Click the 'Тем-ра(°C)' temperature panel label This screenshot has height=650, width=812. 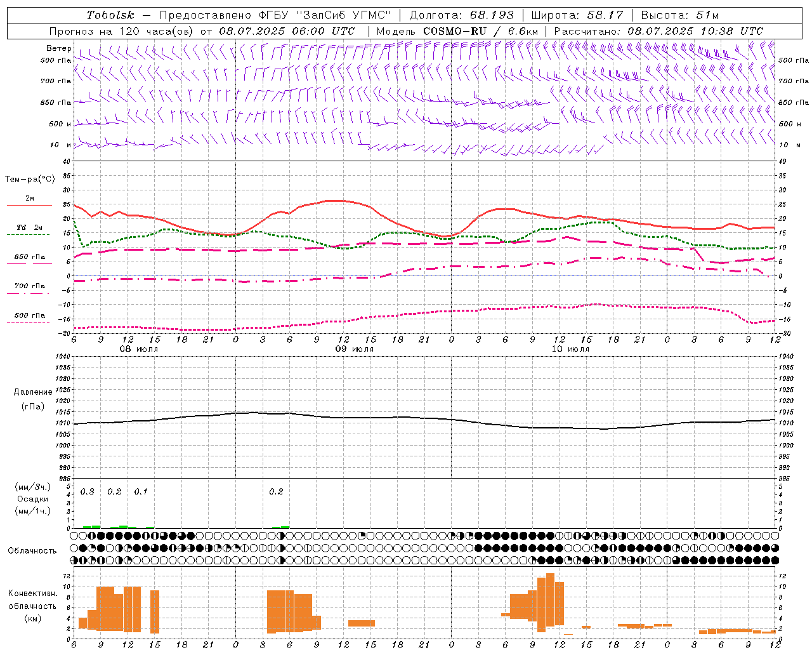pos(30,180)
